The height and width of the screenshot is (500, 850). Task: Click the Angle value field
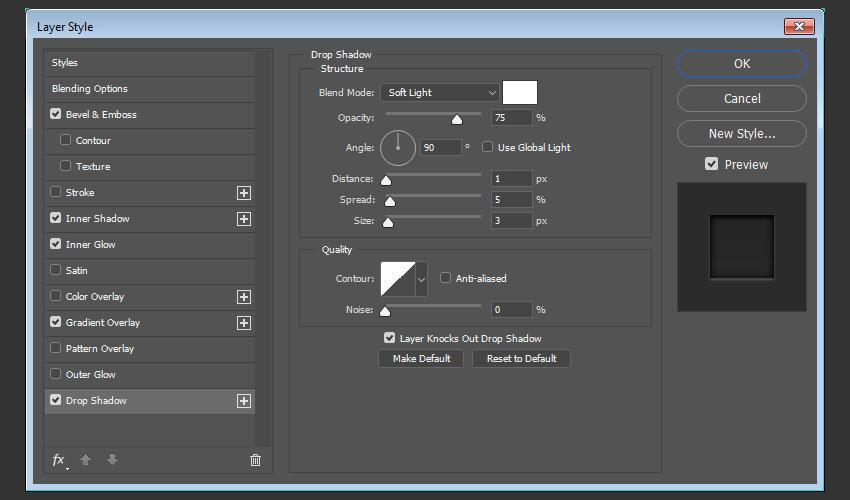point(441,148)
